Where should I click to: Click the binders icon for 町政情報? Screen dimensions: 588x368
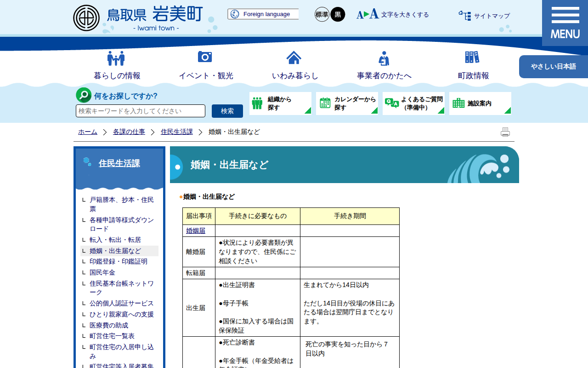pyautogui.click(x=472, y=57)
